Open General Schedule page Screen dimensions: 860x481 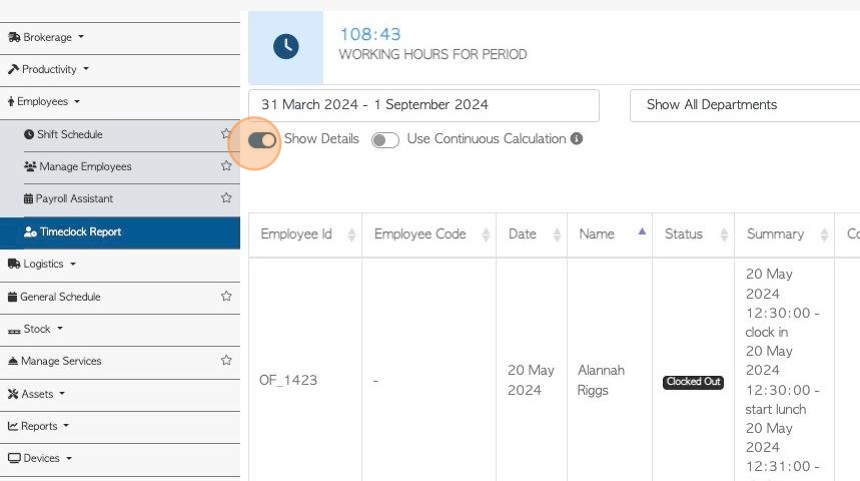tap(60, 297)
